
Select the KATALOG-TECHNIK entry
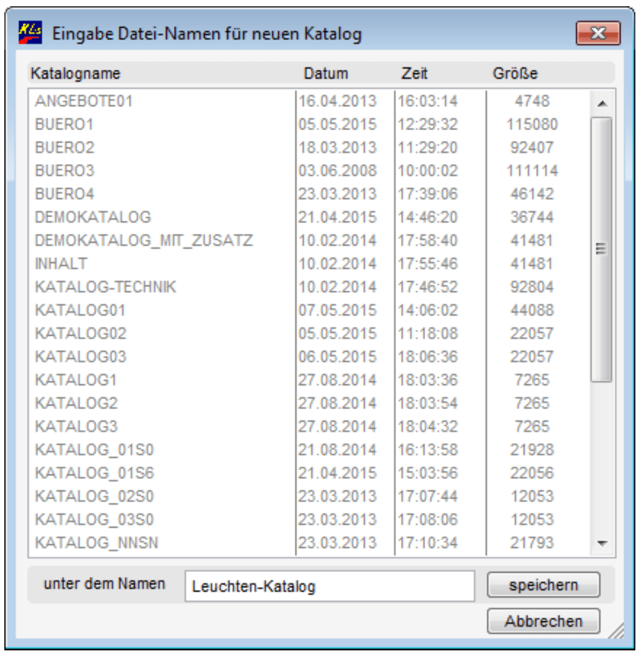[105, 287]
